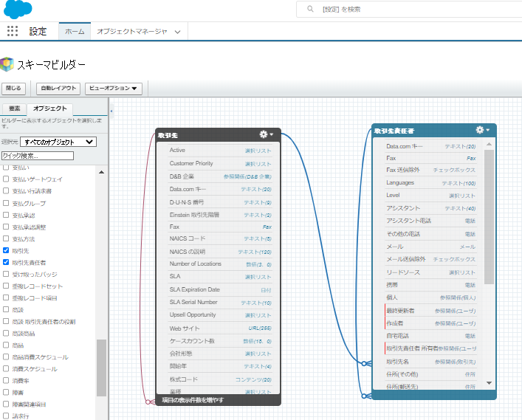Uncheck the 取引先責任者 checkbox
The width and height of the screenshot is (522, 420).
tap(6, 262)
